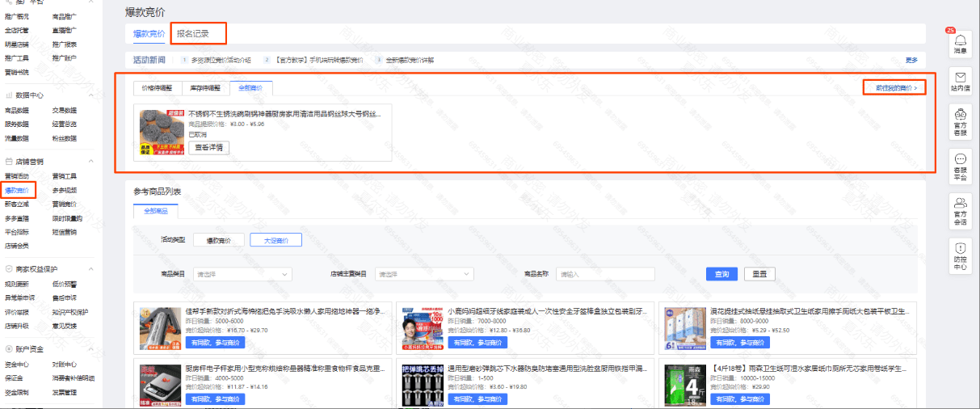Open the 站内信 envelope icon
The width and height of the screenshot is (980, 409).
(x=960, y=78)
